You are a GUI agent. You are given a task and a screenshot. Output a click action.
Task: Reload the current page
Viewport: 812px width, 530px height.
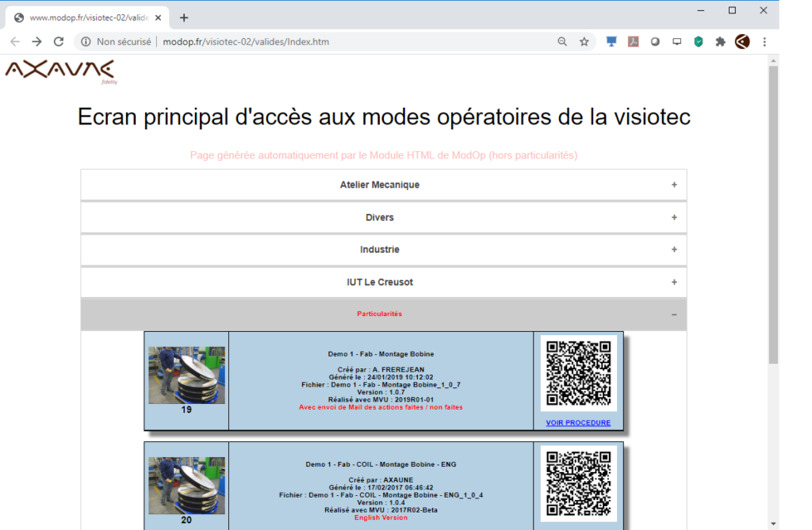point(59,42)
